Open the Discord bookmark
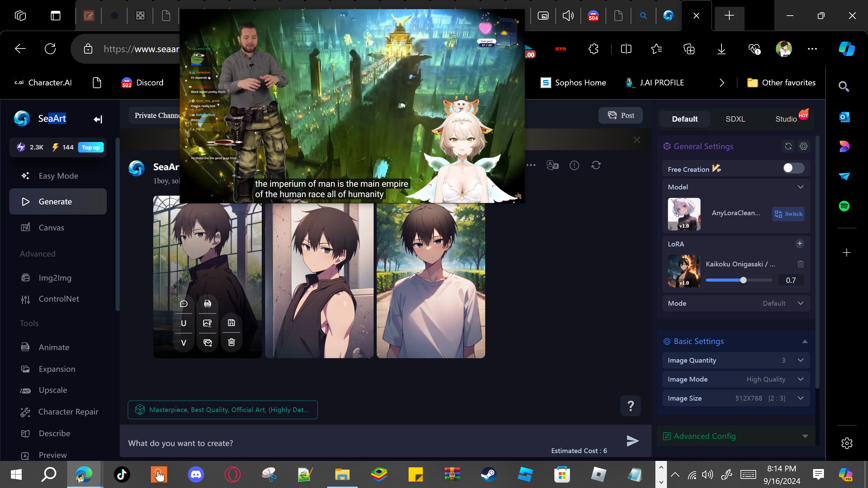 click(142, 83)
